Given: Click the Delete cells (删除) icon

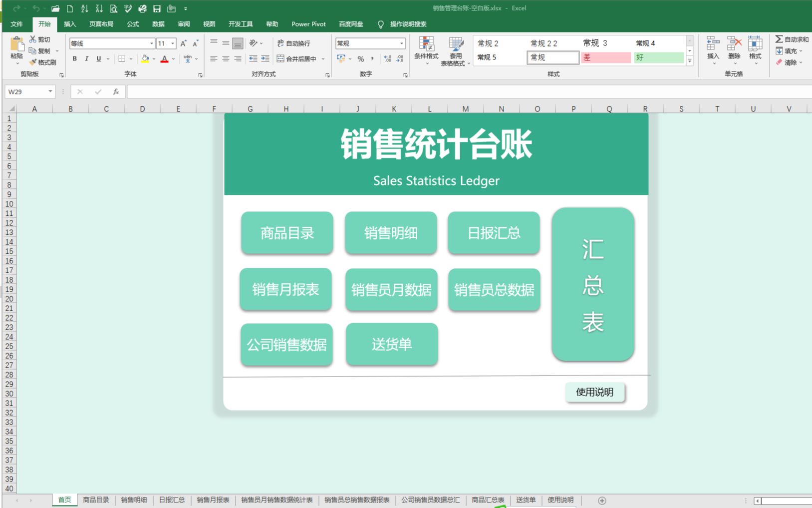Looking at the screenshot, I should click(x=734, y=44).
